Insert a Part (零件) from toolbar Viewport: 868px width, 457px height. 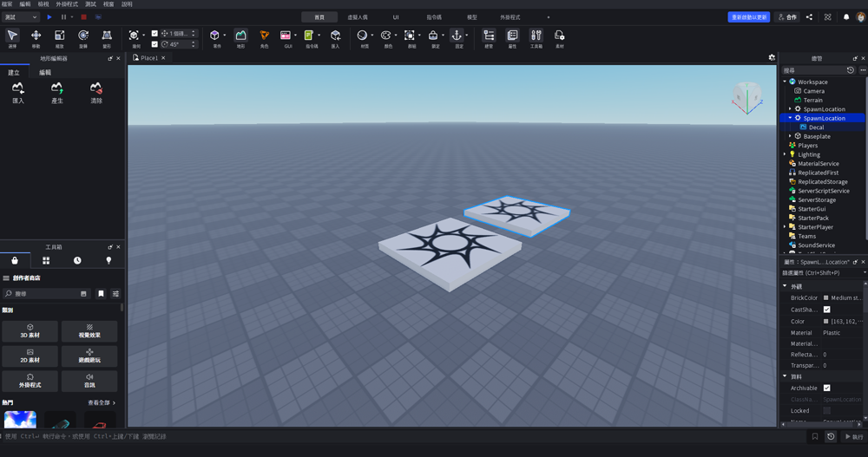tap(214, 36)
